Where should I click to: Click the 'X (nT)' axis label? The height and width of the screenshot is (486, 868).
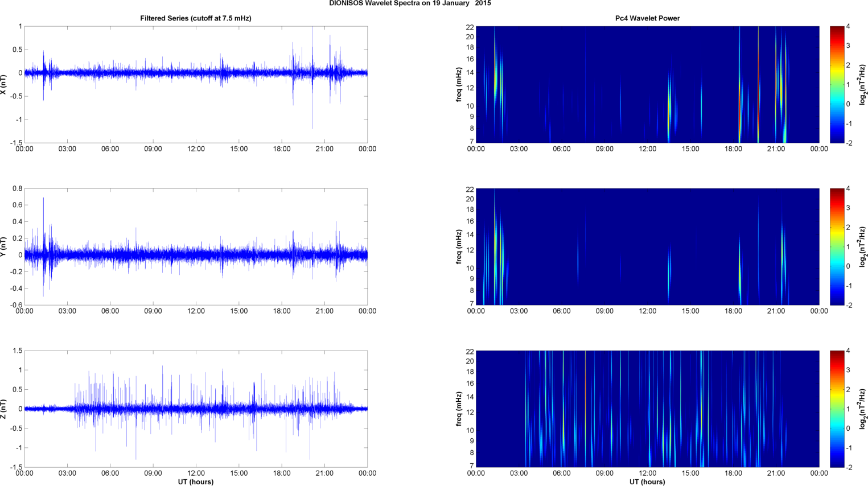(4, 84)
